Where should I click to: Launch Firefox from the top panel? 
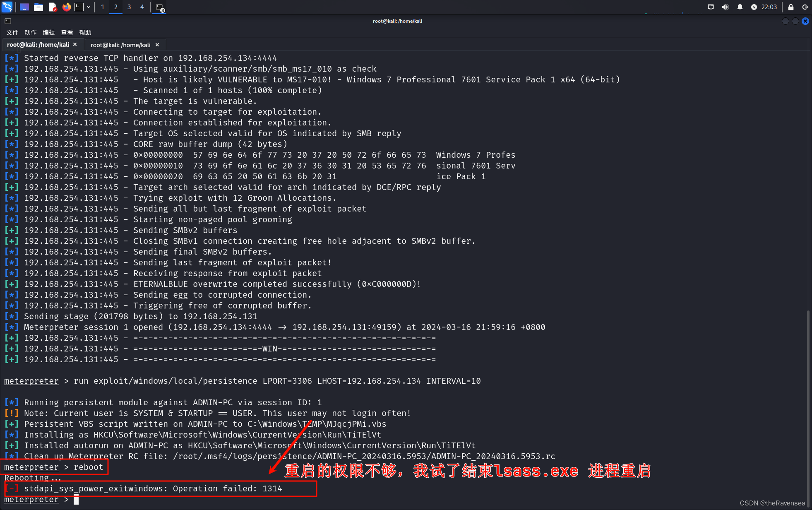[66, 7]
